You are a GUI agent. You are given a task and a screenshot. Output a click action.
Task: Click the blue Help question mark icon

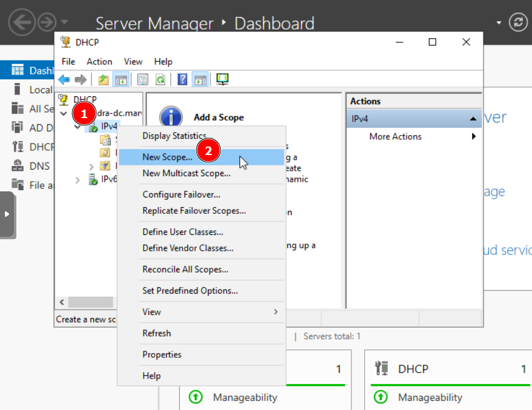[182, 79]
